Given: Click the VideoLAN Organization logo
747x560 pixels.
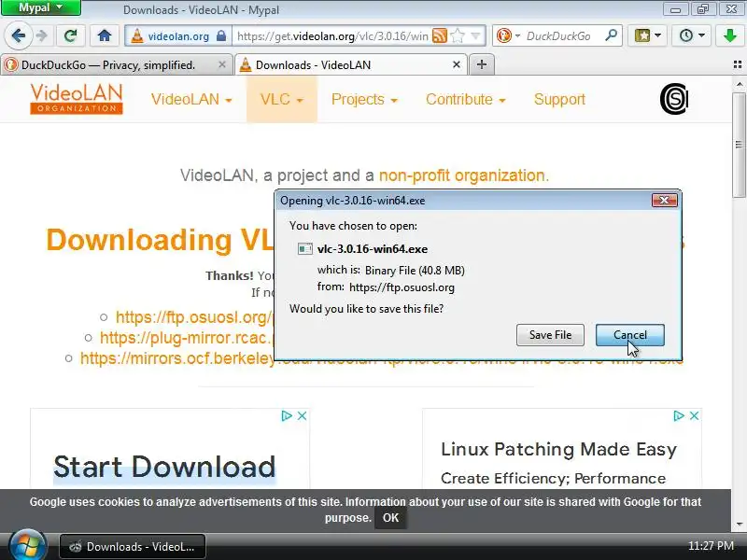Looking at the screenshot, I should coord(77,99).
